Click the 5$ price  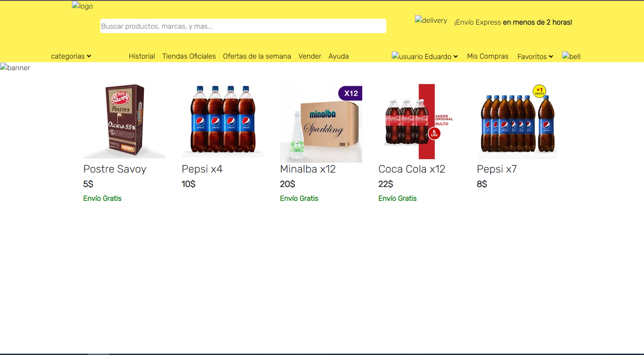click(88, 184)
